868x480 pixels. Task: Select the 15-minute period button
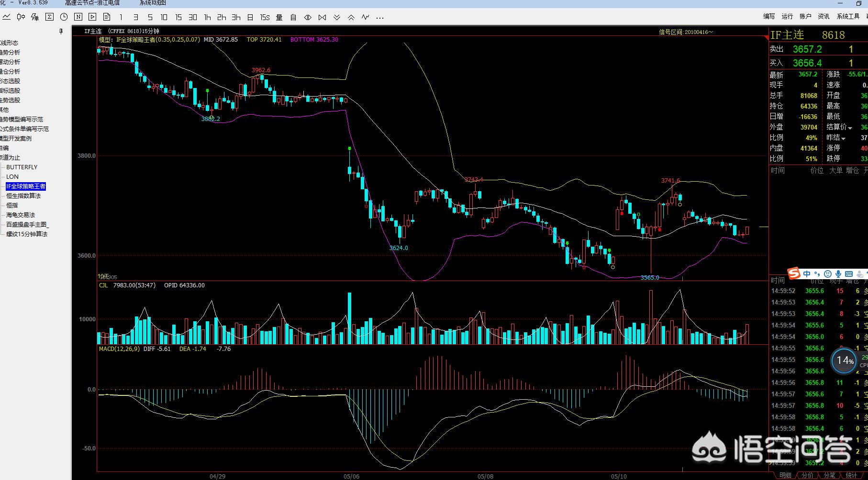point(178,17)
